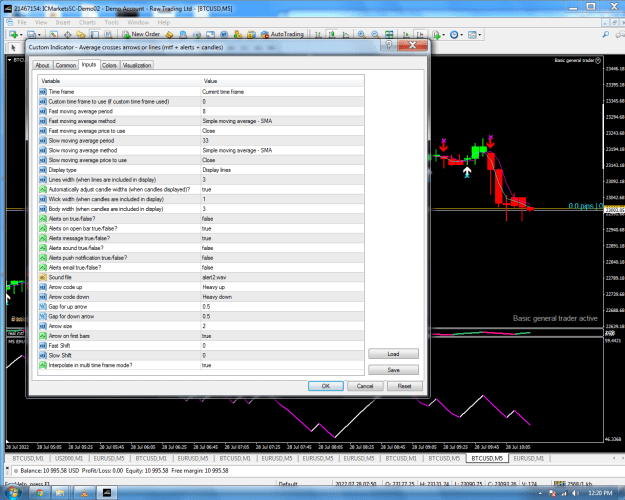Select 'Arrow code up' value Heavy up
Image resolution: width=625 pixels, height=500 pixels.
point(282,287)
